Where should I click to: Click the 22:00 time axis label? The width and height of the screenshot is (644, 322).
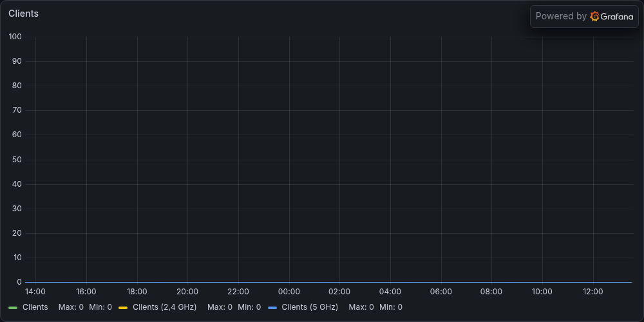(238, 292)
